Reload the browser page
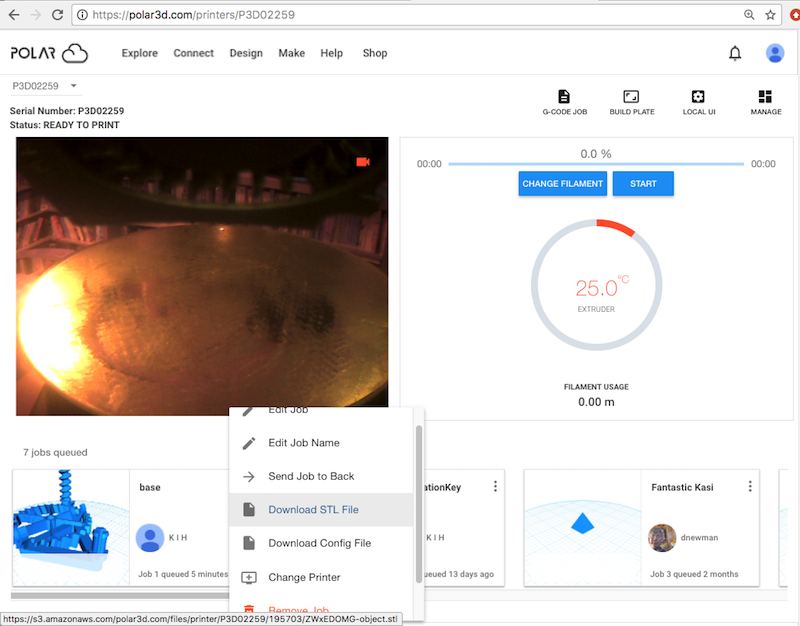Viewport: 800px width, 626px height. pyautogui.click(x=58, y=15)
